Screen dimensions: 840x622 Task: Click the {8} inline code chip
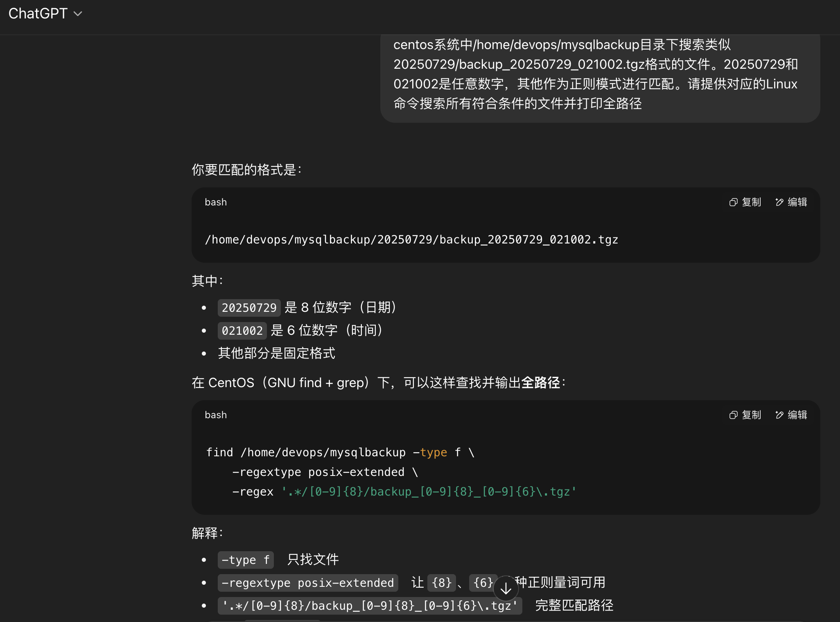442,583
